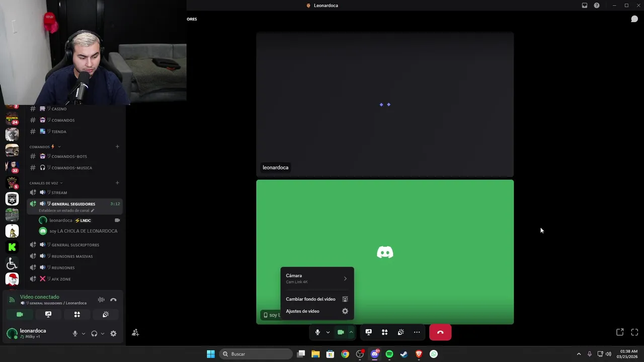Add channel to CANALES DE VOZ
Screen dimensions: 644x362
117,183
